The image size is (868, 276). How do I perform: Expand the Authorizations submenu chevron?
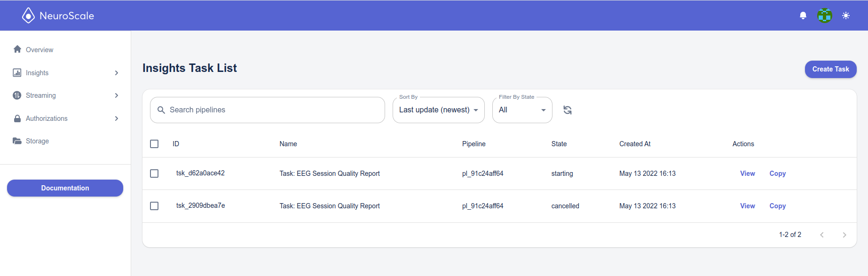click(x=117, y=118)
